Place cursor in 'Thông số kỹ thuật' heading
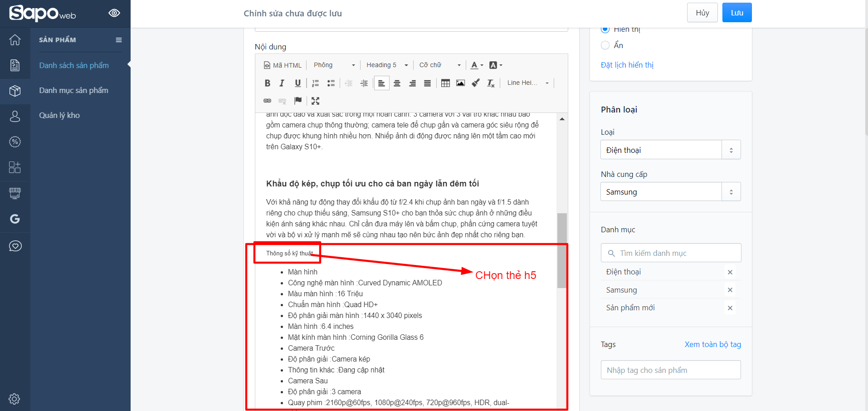Screen dimensions: 868x411 click(290, 253)
